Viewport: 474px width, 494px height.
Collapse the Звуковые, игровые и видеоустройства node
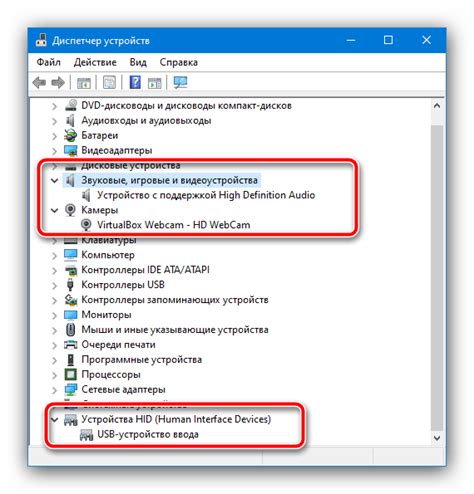click(54, 180)
